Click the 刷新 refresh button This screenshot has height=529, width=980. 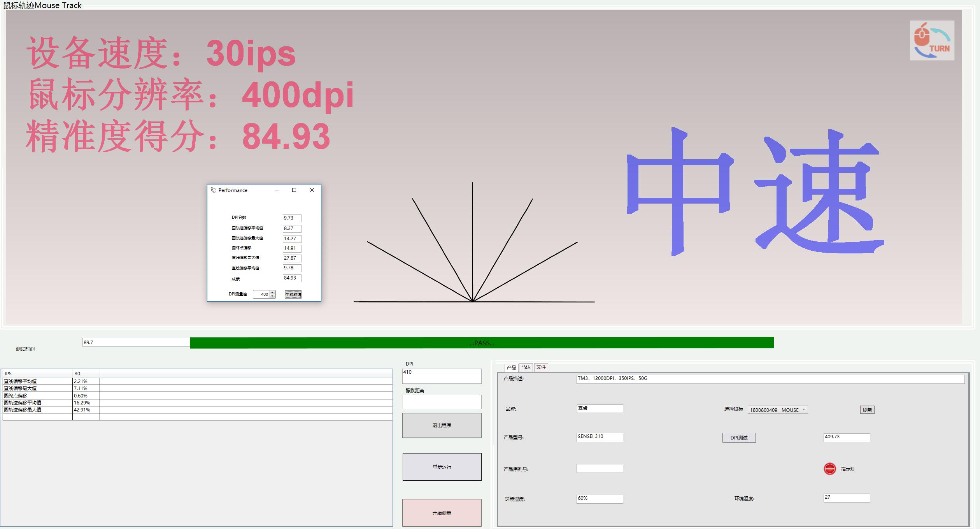[867, 410]
